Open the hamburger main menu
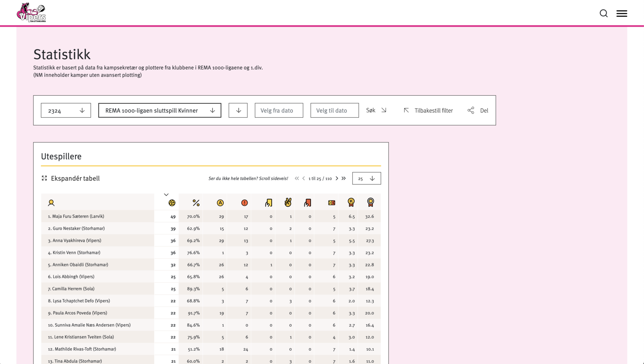 point(622,13)
